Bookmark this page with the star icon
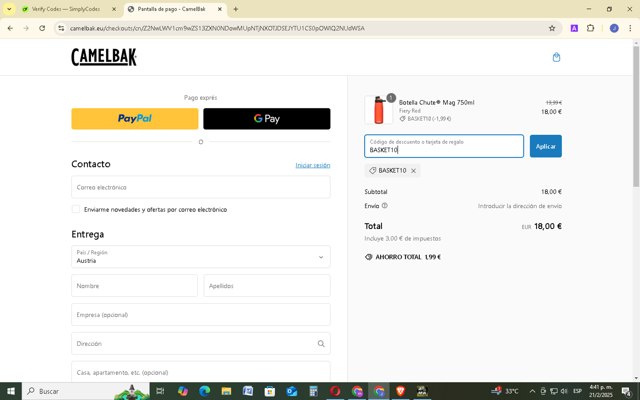 pos(552,28)
